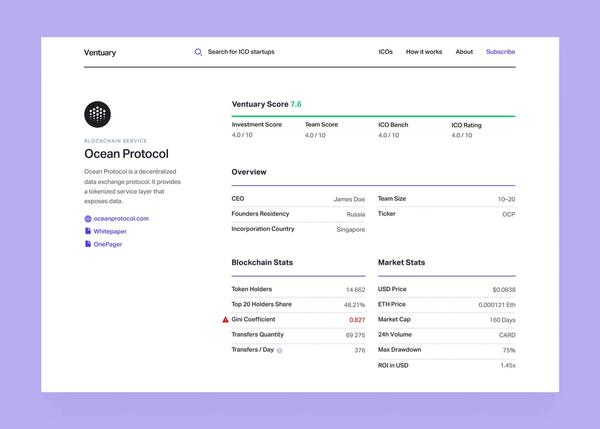Screen dimensions: 600x429
Task: Select the ICO Bench label
Action: [393, 125]
